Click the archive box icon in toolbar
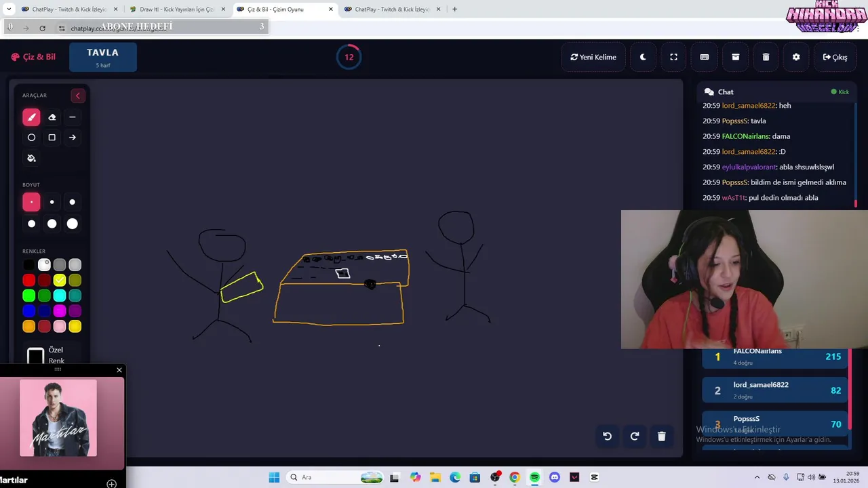Viewport: 868px width, 488px height. click(735, 57)
